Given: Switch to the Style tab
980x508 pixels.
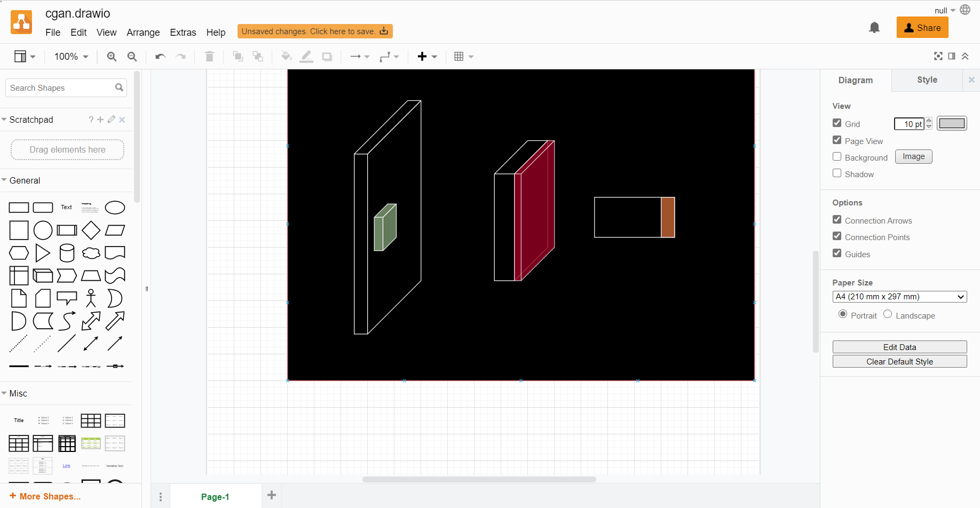Looking at the screenshot, I should (x=927, y=80).
